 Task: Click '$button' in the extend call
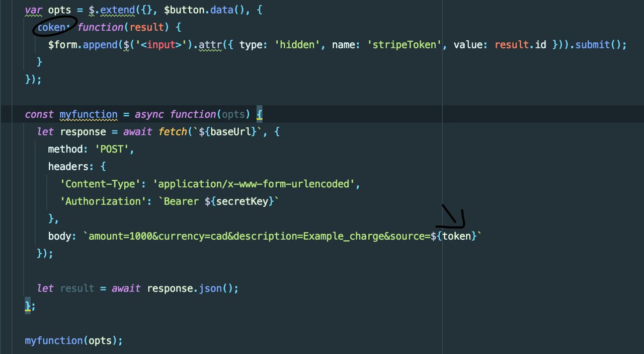(185, 10)
